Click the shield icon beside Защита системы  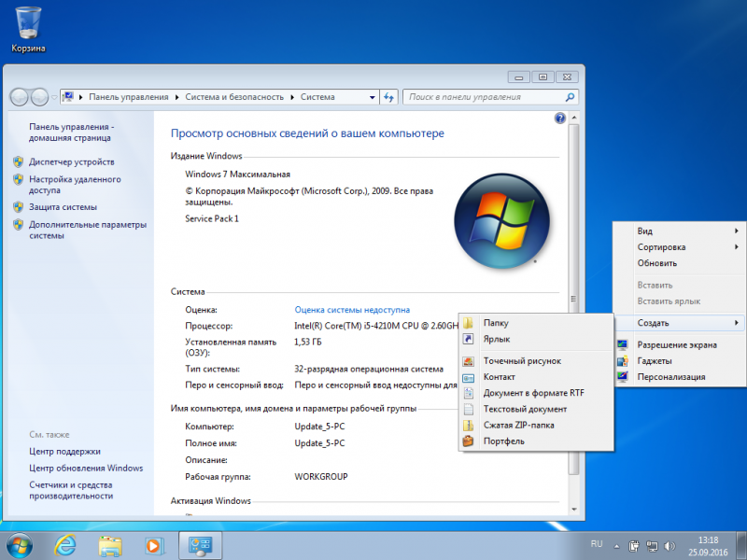pos(18,207)
